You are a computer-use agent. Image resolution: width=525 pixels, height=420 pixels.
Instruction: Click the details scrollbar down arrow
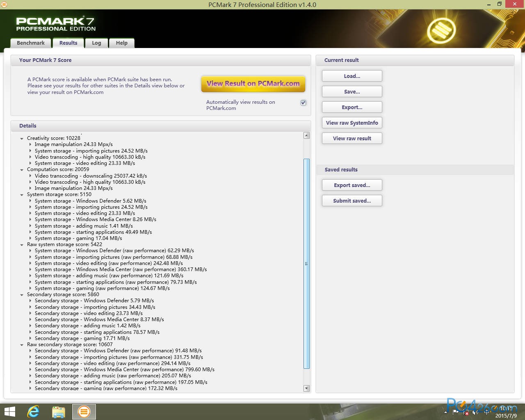pyautogui.click(x=306, y=388)
